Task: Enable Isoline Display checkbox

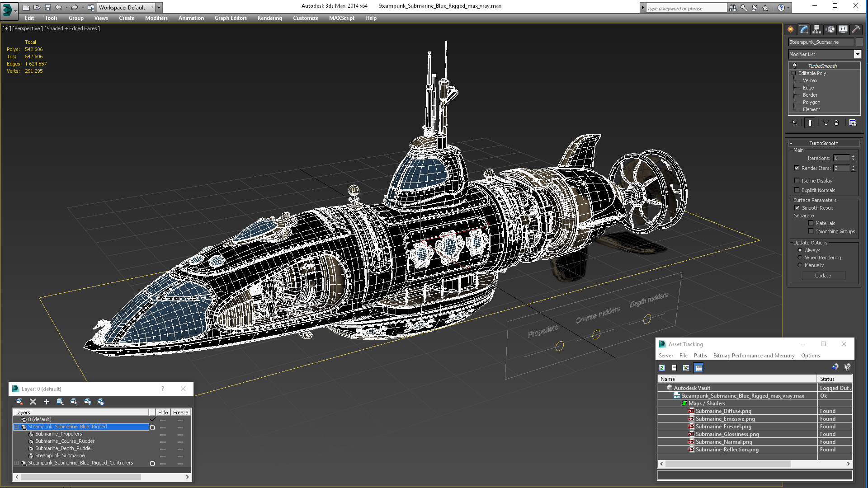Action: pyautogui.click(x=797, y=180)
